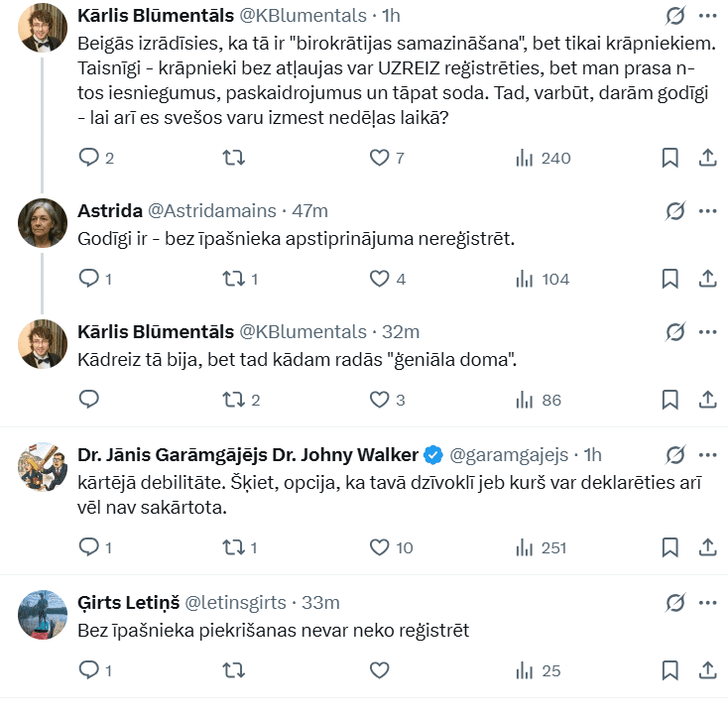Bookmark Kārlis Blūmentāls' first tweet

click(x=669, y=158)
